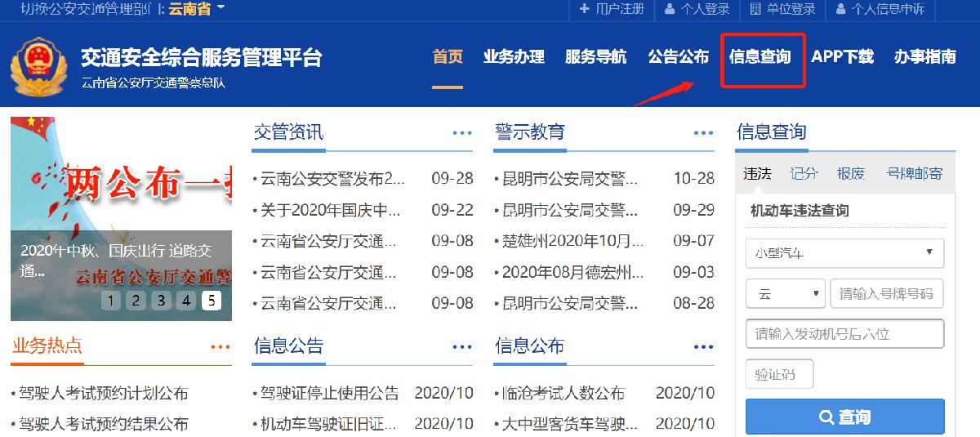This screenshot has height=437, width=980.
Task: Open more items for 信息公告 via dots
Action: click(x=462, y=347)
